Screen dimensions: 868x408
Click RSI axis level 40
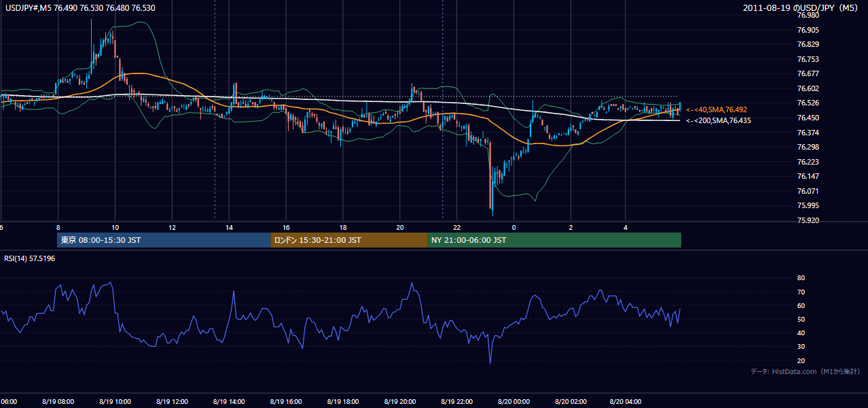click(801, 333)
